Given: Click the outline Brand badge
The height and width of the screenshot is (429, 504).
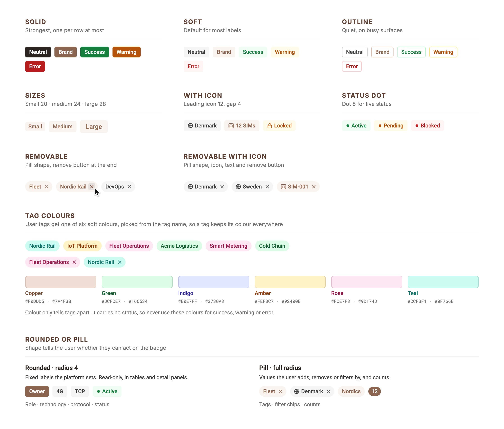Looking at the screenshot, I should [x=382, y=52].
